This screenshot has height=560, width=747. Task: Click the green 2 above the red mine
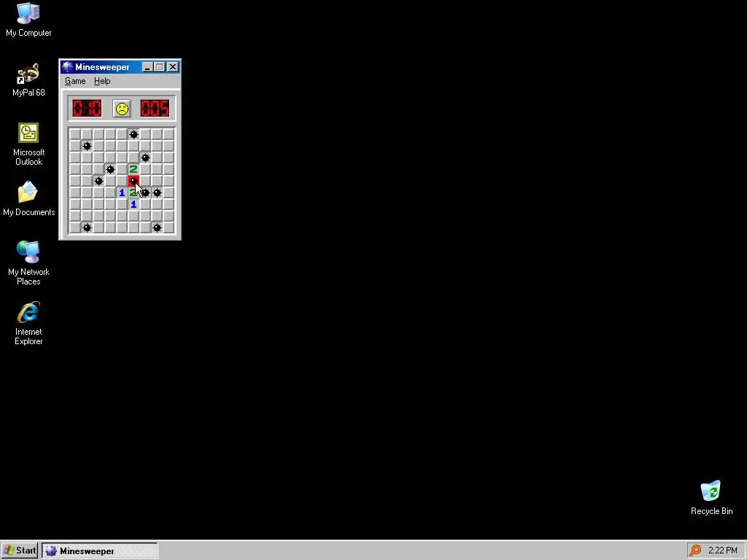tap(133, 169)
